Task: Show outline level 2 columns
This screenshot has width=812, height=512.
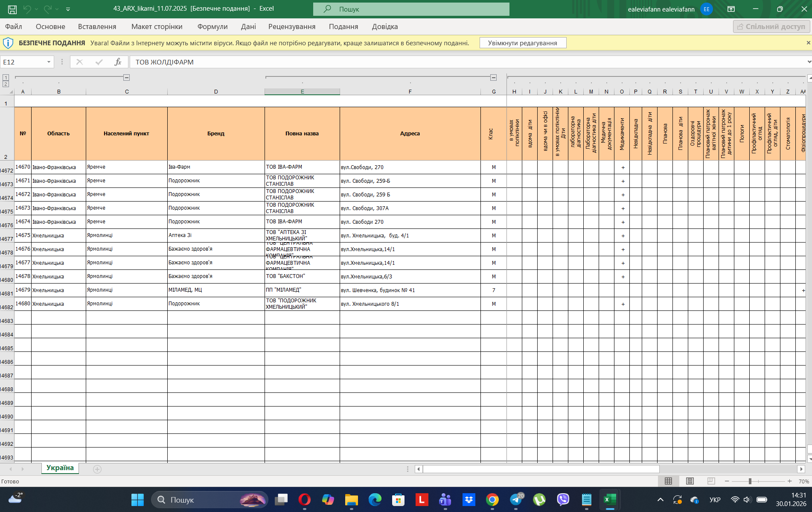Action: coord(6,84)
